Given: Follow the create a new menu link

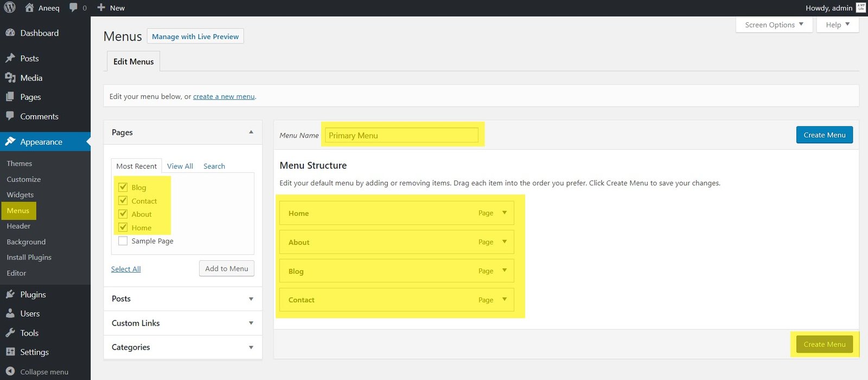Looking at the screenshot, I should [x=224, y=96].
